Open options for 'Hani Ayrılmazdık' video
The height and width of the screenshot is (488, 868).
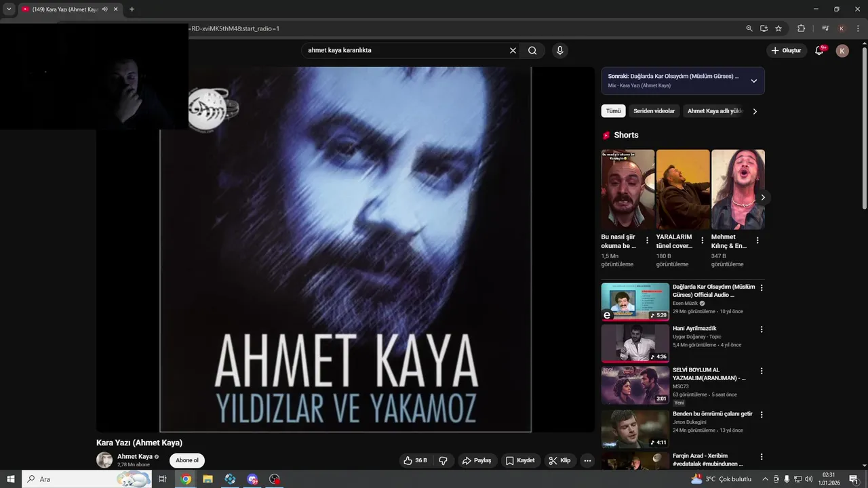point(761,329)
